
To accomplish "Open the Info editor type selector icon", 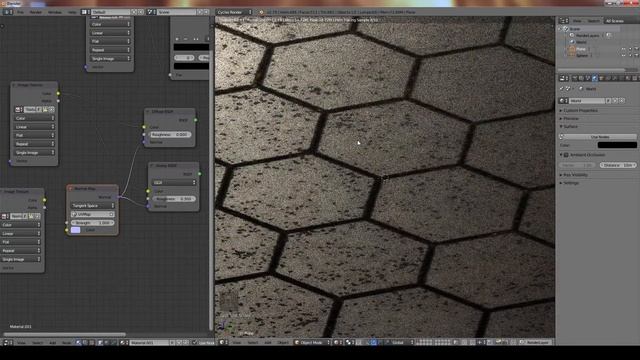I will tap(7, 12).
